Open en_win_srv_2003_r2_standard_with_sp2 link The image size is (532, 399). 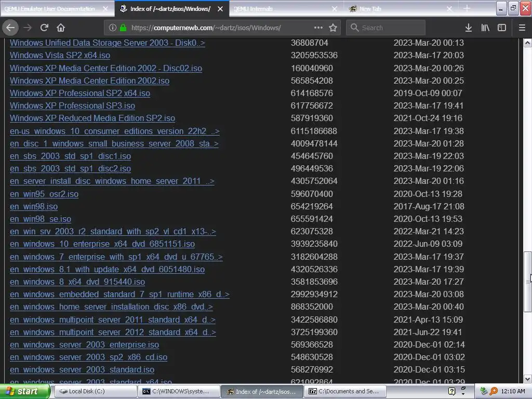click(x=113, y=232)
